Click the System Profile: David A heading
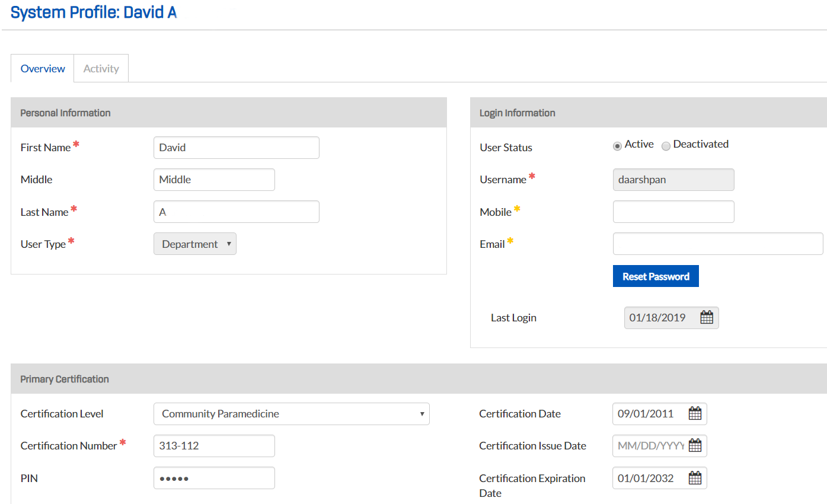Screen dimensions: 827x504 point(93,12)
